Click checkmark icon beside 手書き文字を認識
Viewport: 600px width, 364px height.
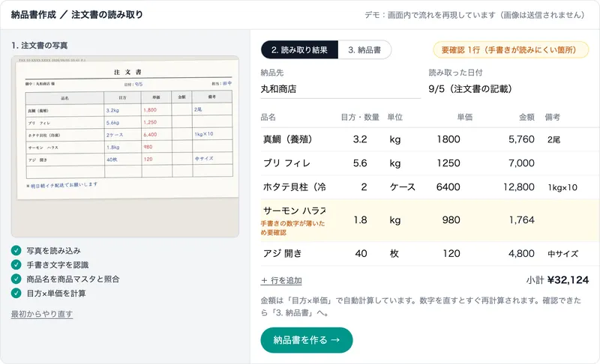click(x=16, y=264)
